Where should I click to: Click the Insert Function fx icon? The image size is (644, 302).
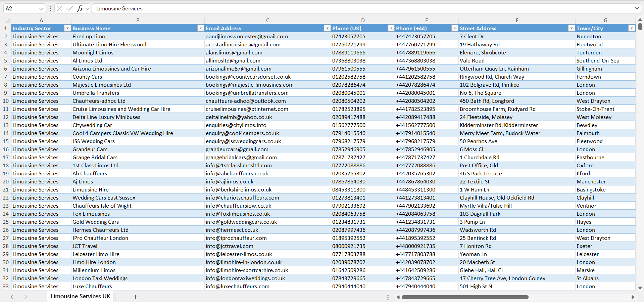coord(80,8)
